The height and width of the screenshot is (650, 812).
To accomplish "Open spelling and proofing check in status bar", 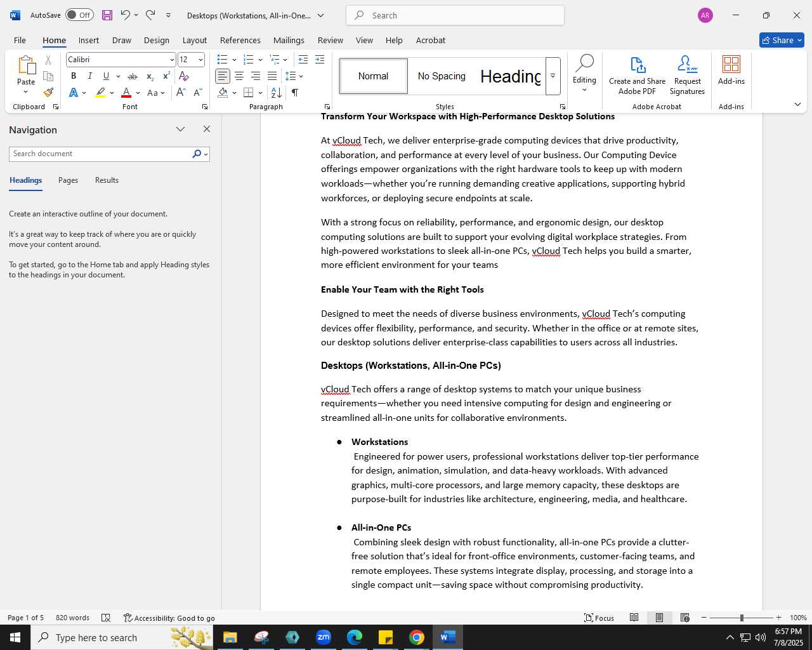I will pyautogui.click(x=106, y=618).
